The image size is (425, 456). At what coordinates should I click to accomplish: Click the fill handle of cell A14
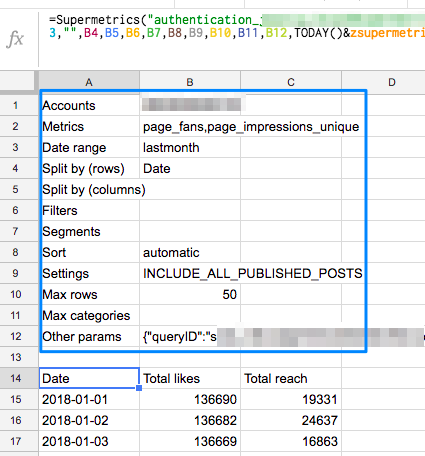pos(139,388)
